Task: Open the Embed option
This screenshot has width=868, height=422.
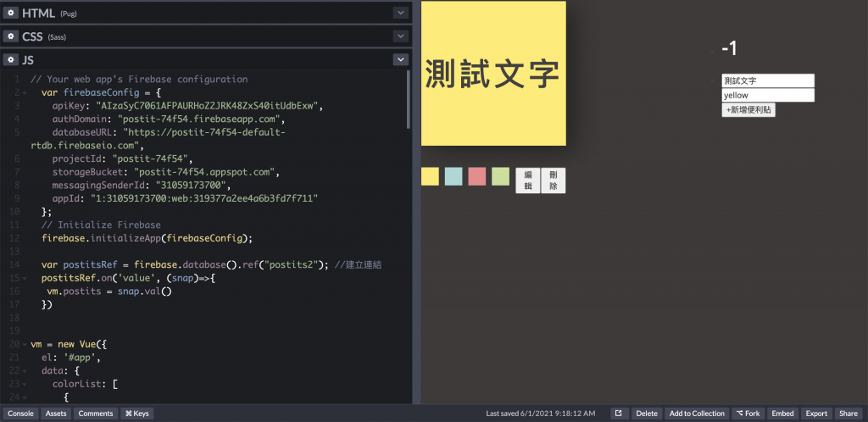Action: (x=782, y=414)
